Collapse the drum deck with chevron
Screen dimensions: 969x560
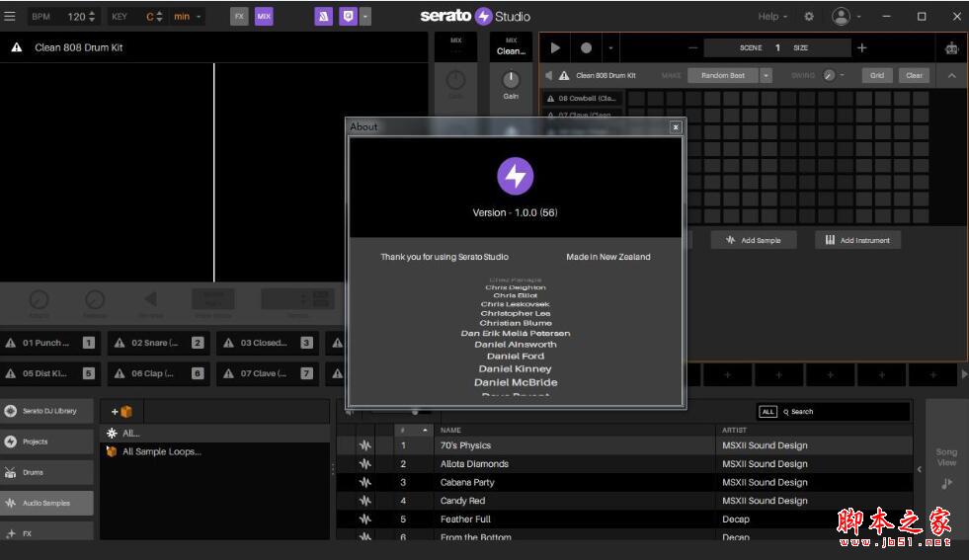[x=951, y=75]
